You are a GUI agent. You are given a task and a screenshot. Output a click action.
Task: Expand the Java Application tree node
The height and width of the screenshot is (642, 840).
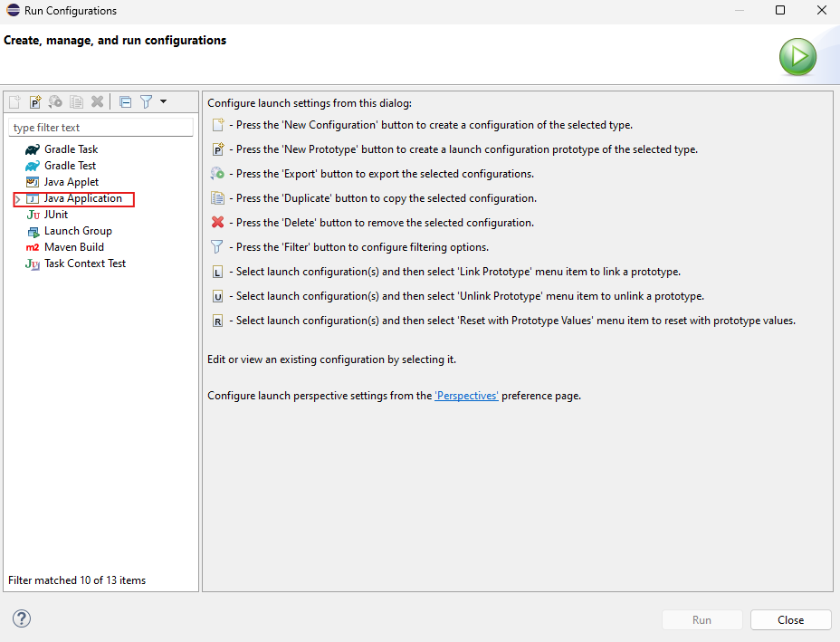[17, 199]
